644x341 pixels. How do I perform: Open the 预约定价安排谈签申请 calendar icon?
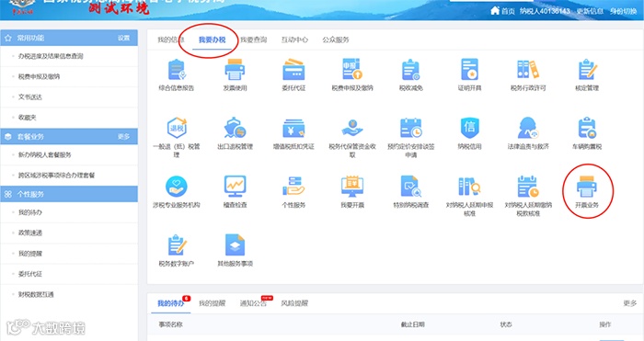tap(410, 128)
